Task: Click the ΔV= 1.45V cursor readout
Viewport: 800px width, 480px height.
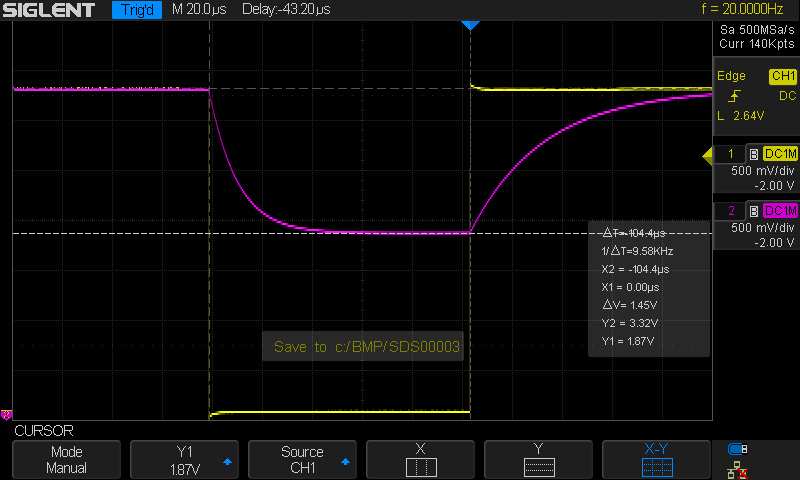Action: (x=630, y=305)
